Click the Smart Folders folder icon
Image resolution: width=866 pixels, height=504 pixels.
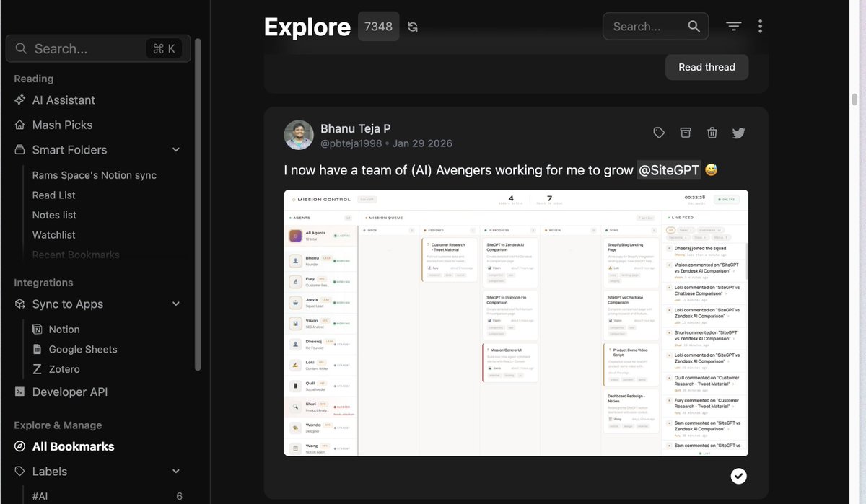pos(20,150)
